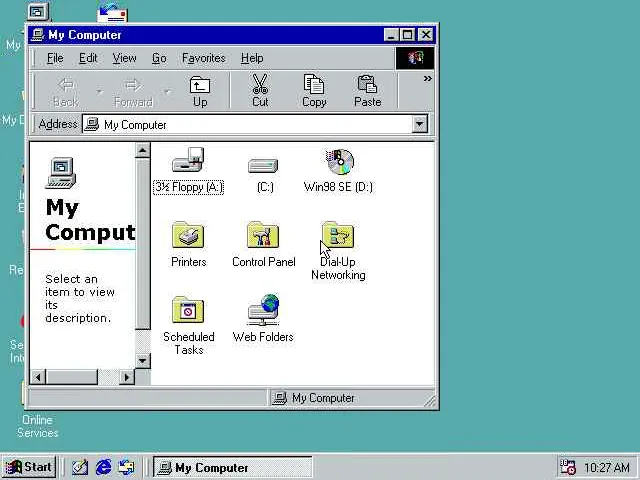Open the File menu
640x480 pixels.
[55, 58]
